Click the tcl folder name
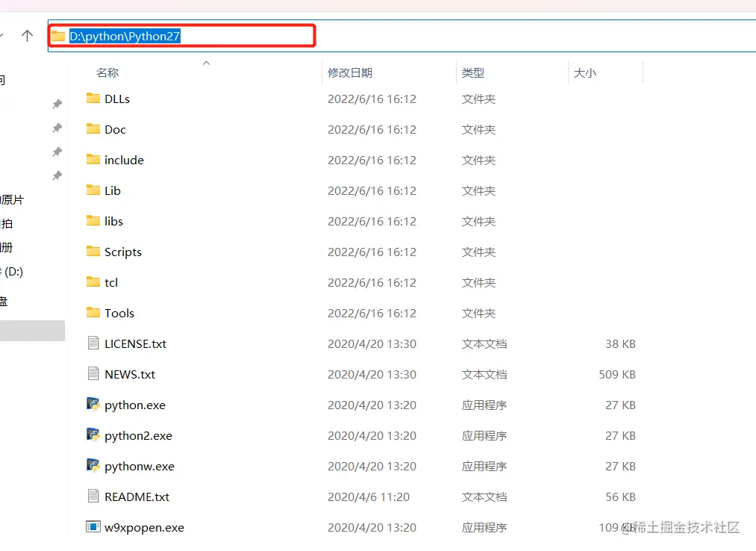The height and width of the screenshot is (551, 756). [111, 283]
